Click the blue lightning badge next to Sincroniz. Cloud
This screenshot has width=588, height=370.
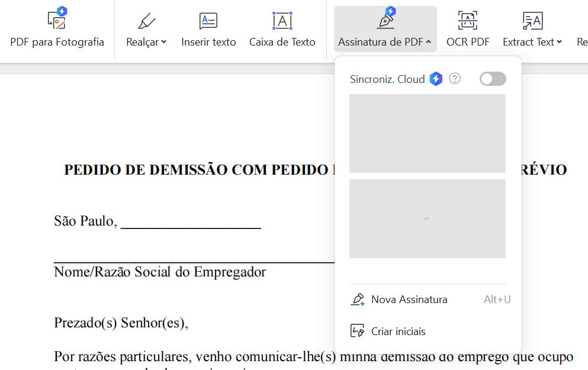(x=436, y=79)
